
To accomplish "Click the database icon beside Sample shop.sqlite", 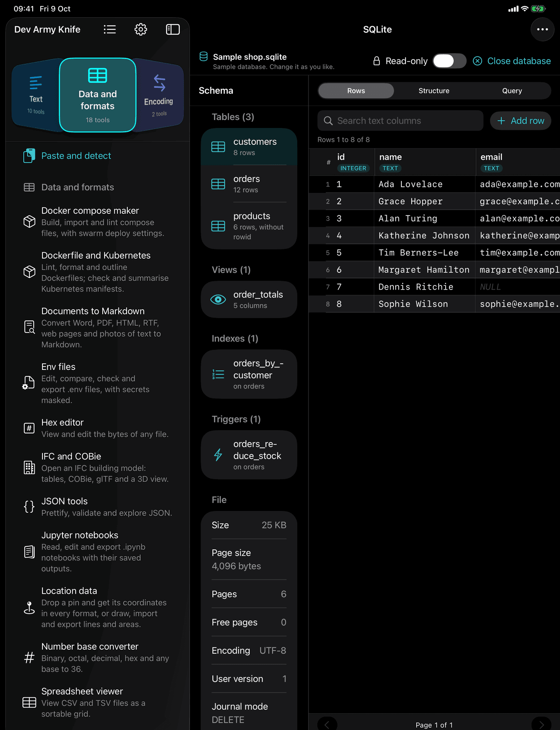I will [x=203, y=57].
